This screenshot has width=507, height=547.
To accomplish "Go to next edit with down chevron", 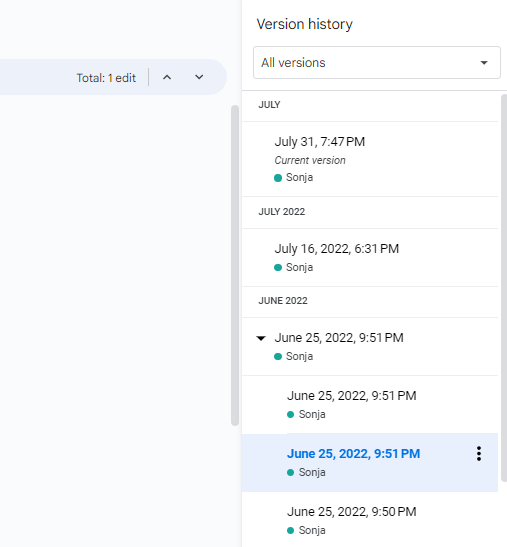I will [199, 77].
